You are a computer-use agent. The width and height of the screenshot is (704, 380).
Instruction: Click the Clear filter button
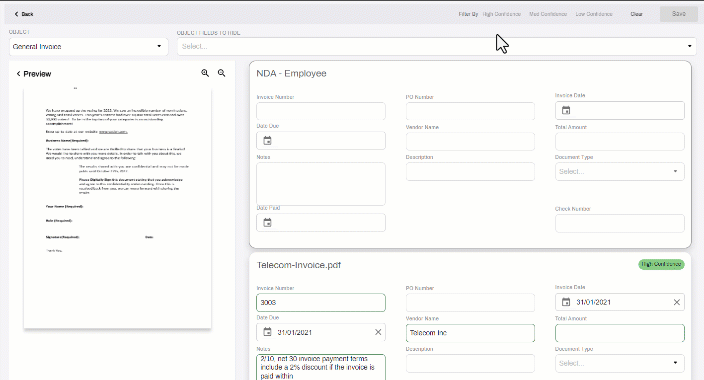636,14
